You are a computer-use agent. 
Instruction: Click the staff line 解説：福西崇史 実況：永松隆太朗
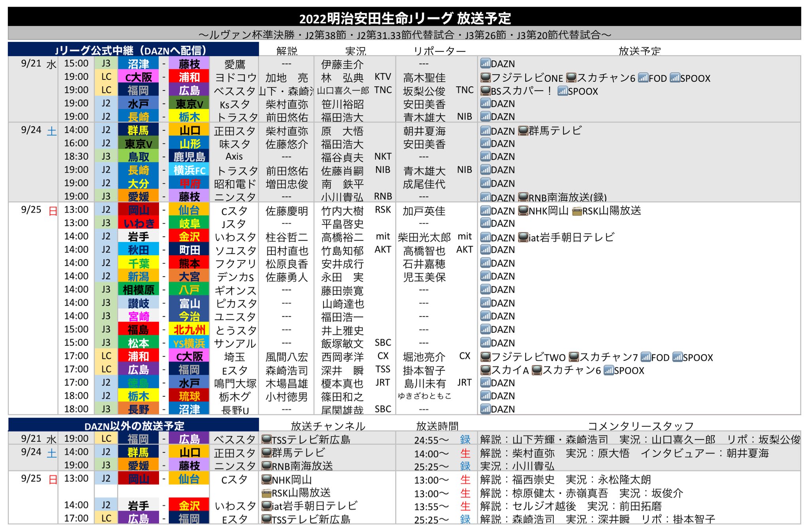coord(566,479)
